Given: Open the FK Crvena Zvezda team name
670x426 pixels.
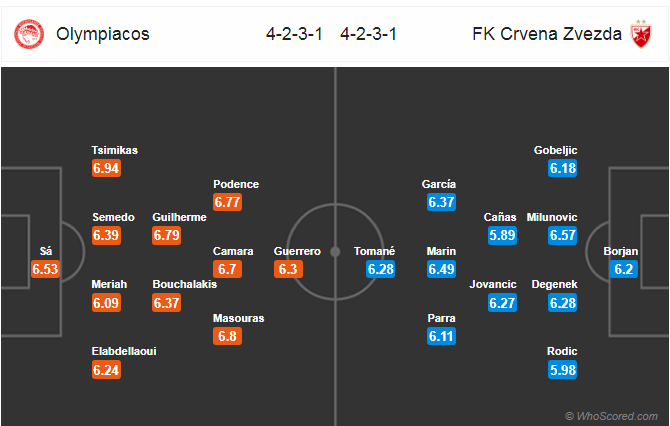Looking at the screenshot, I should point(547,34).
